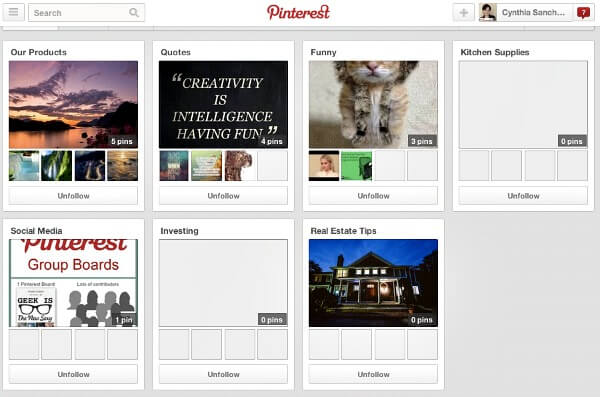This screenshot has width=600, height=397.
Task: Open second small thumbnail in Quotes
Action: pyautogui.click(x=207, y=166)
